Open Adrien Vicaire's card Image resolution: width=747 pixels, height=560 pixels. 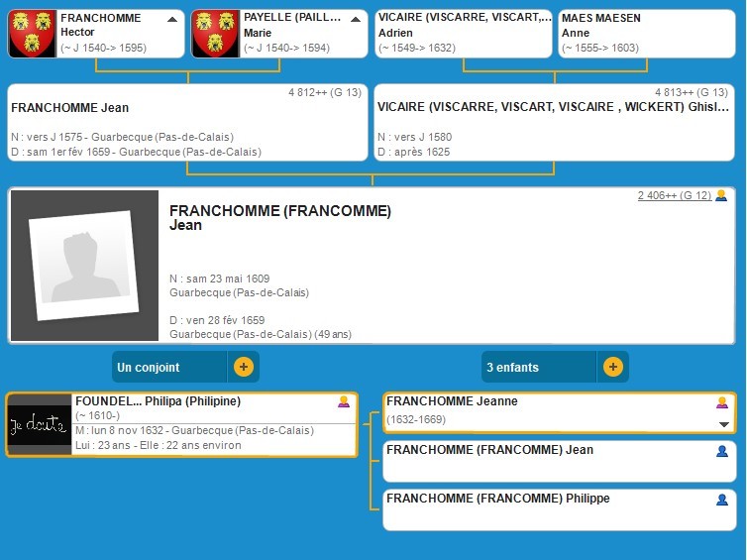(x=464, y=34)
